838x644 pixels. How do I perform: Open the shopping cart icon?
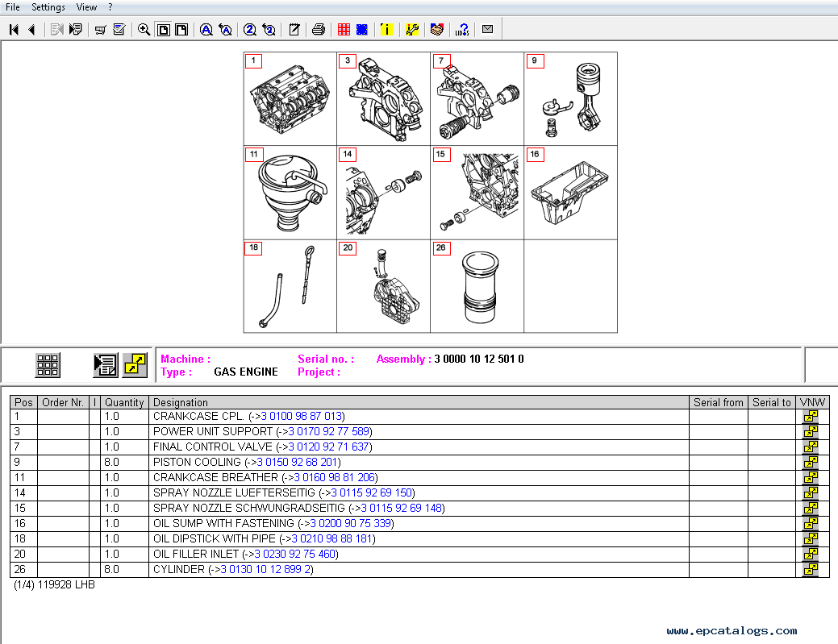101,30
